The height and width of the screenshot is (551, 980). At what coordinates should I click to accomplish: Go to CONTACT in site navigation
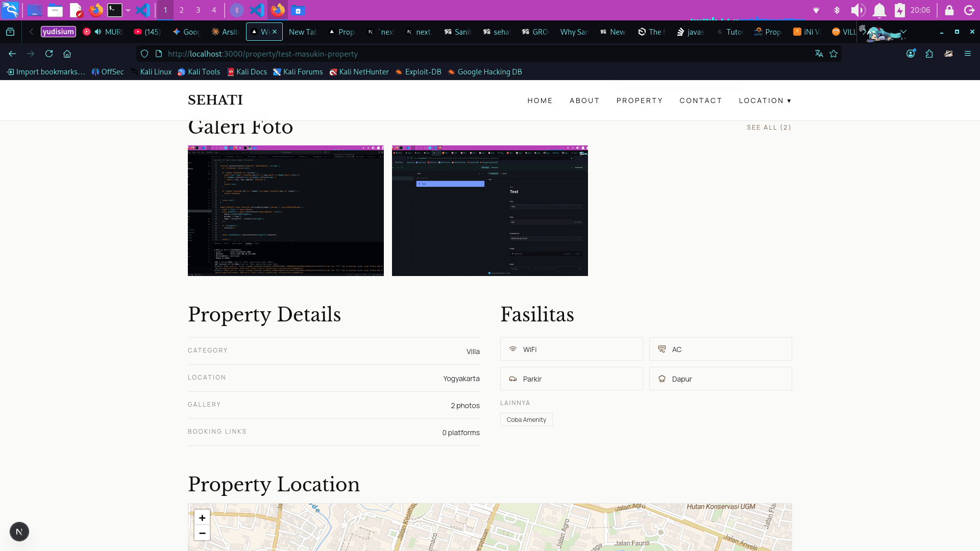[x=701, y=101]
